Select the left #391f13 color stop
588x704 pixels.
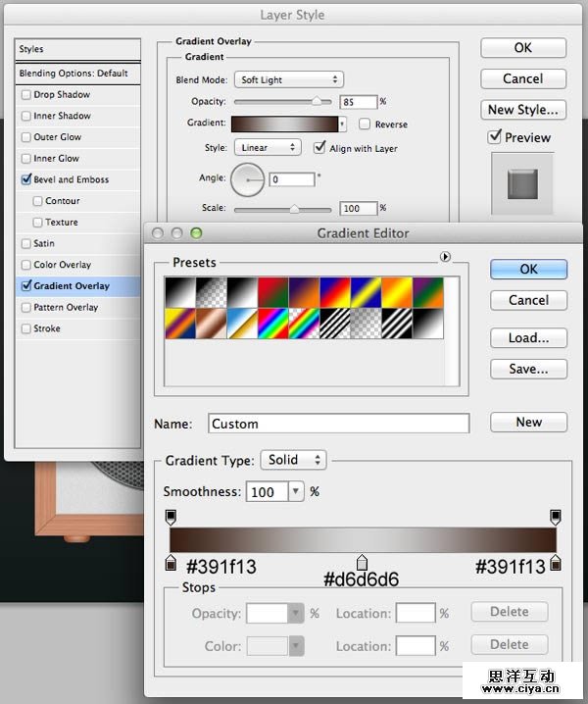pos(171,562)
